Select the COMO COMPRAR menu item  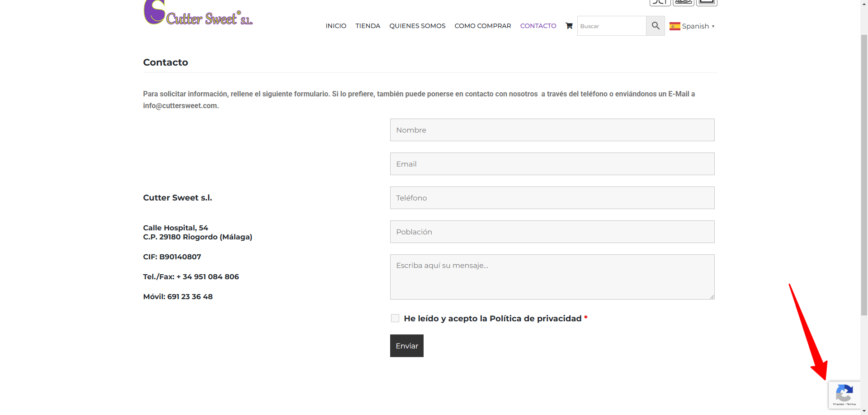point(483,26)
